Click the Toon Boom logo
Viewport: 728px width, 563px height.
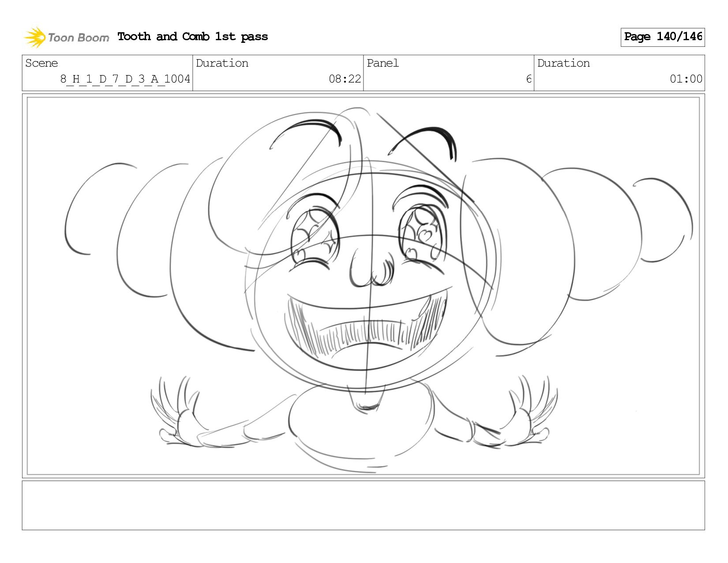coord(66,37)
